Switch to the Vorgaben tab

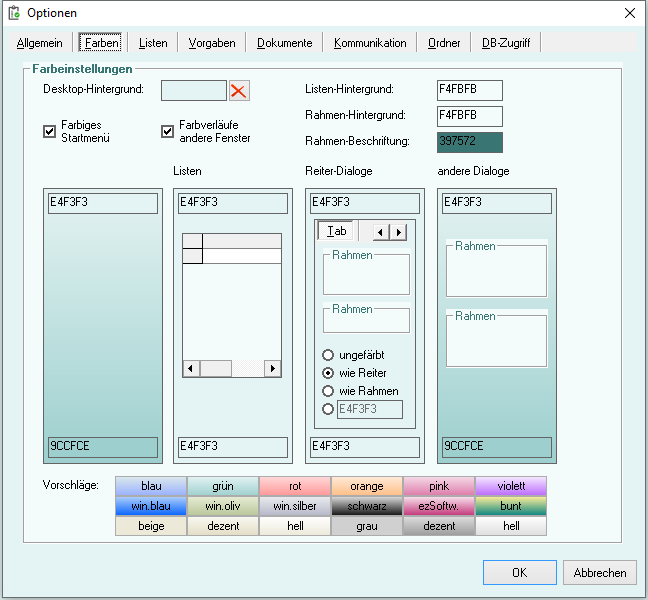[212, 43]
